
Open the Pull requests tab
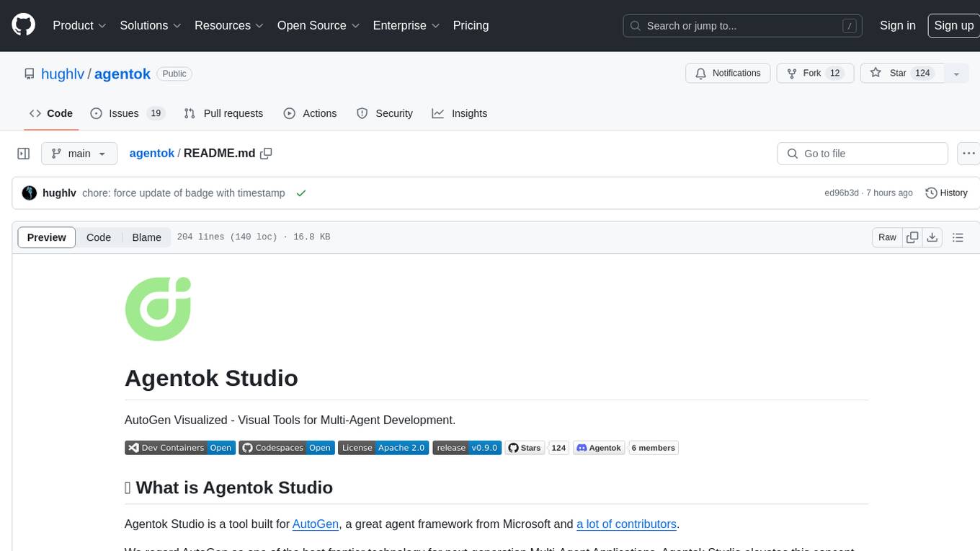click(x=223, y=113)
